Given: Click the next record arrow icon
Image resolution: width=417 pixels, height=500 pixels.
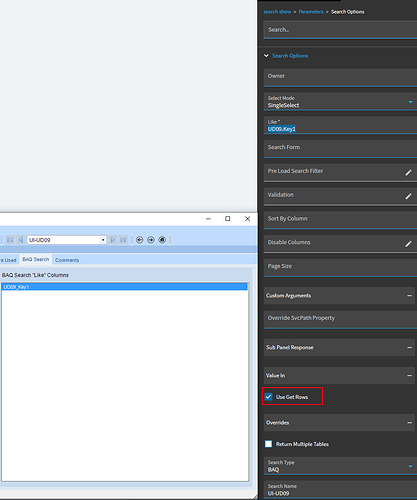Looking at the screenshot, I should (113, 240).
